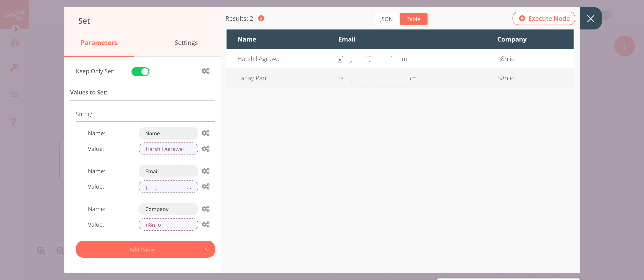Click settings gear next to Keep Only Set
This screenshot has width=644, height=280.
pyautogui.click(x=205, y=71)
